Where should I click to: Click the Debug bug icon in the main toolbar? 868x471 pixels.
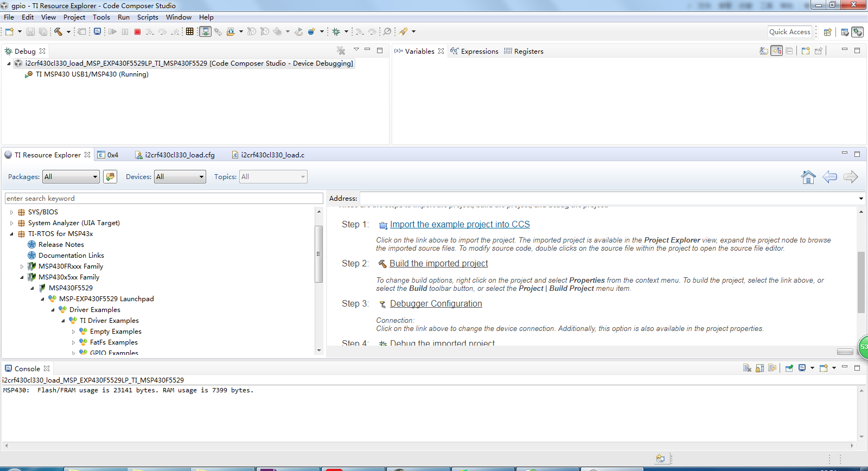(336, 32)
